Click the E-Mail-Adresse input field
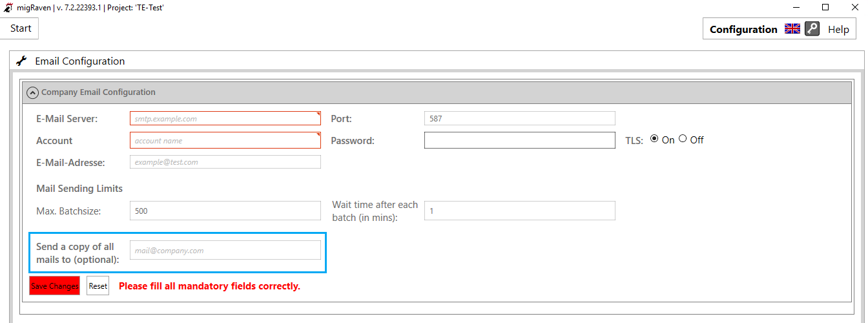This screenshot has height=323, width=868. pos(225,162)
